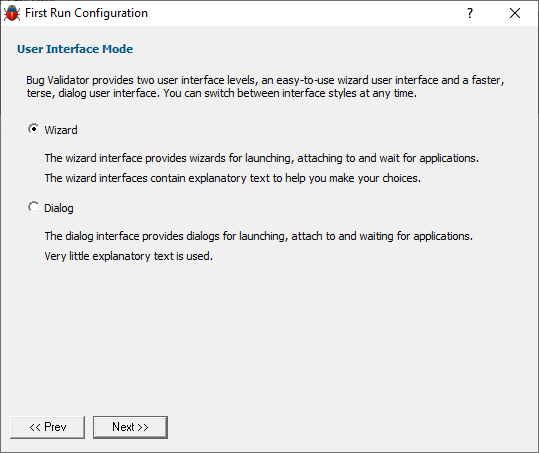
Task: Choose interface mode via the Wizard label
Action: pos(61,130)
